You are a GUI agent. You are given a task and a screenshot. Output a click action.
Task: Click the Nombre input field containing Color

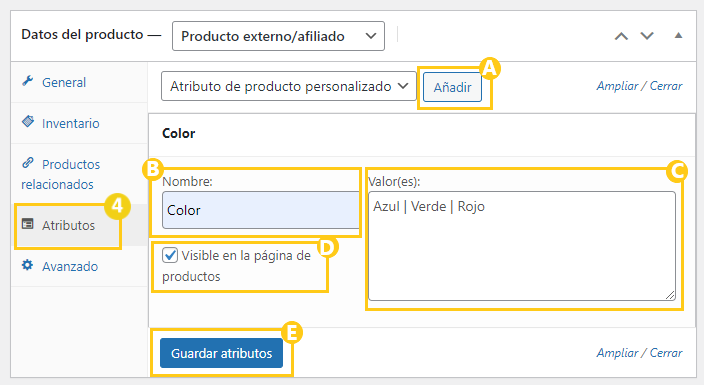(x=261, y=210)
